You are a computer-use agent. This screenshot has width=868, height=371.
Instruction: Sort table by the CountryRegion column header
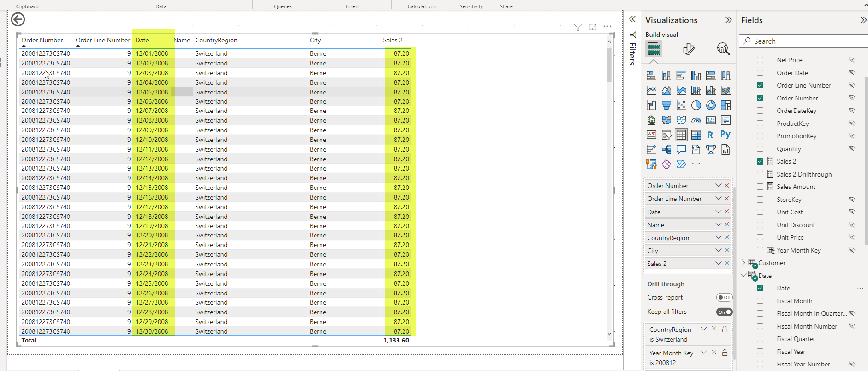216,40
